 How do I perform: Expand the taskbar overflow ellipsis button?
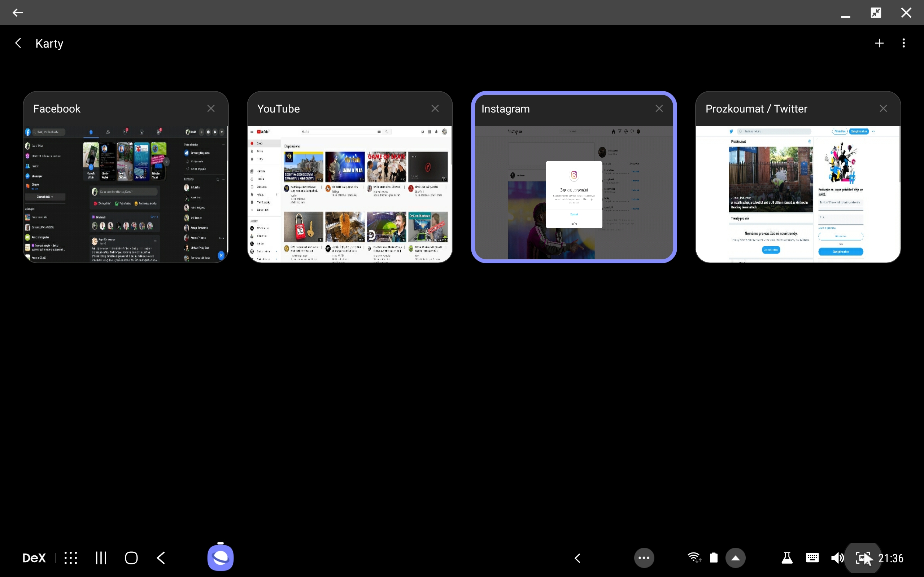tap(644, 558)
